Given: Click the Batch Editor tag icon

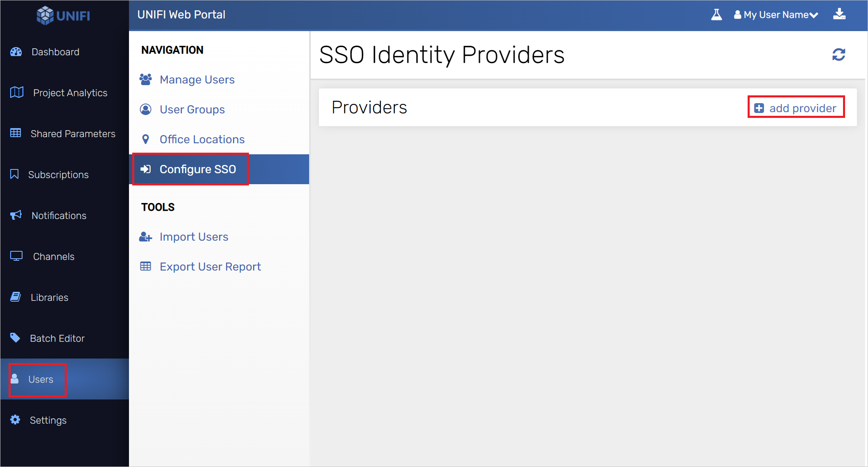Looking at the screenshot, I should click(16, 338).
